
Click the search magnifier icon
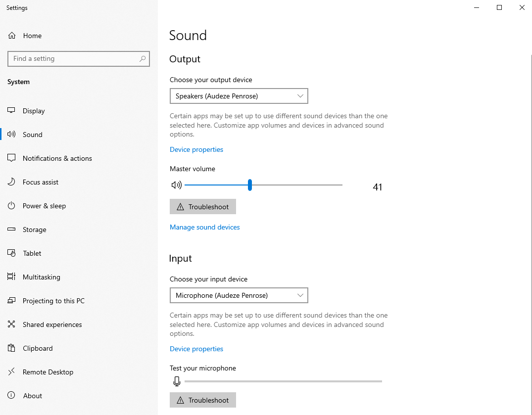(x=143, y=59)
